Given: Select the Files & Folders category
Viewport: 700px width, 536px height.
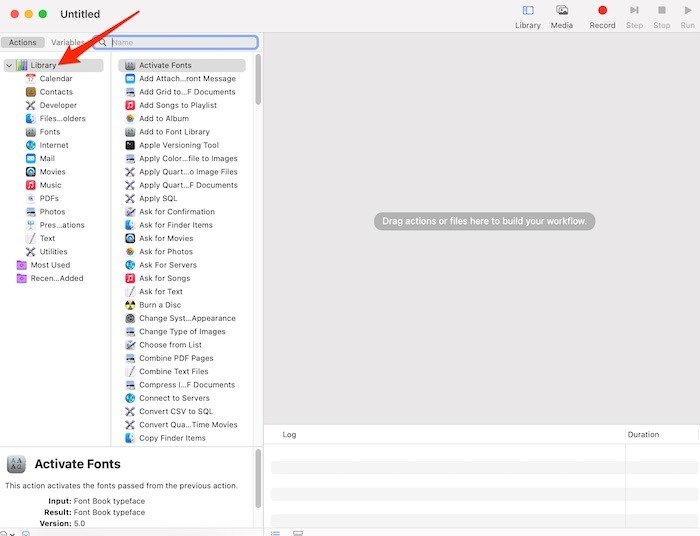Looking at the screenshot, I should (x=55, y=119).
